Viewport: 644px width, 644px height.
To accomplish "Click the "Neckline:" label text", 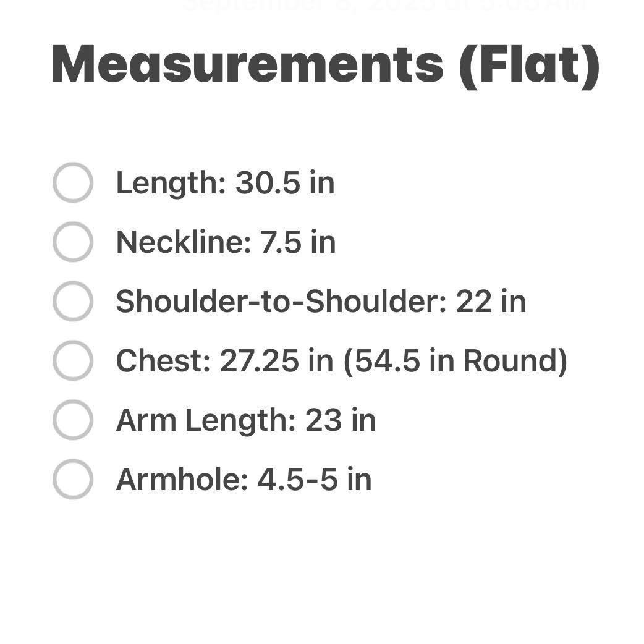I will [x=184, y=242].
